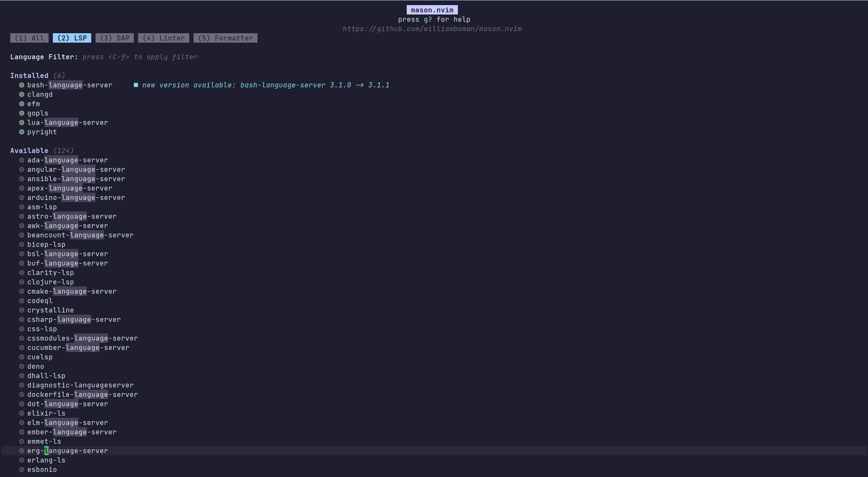Image resolution: width=868 pixels, height=477 pixels.
Task: Click the circle icon next to clojure-lsp
Action: (x=22, y=282)
